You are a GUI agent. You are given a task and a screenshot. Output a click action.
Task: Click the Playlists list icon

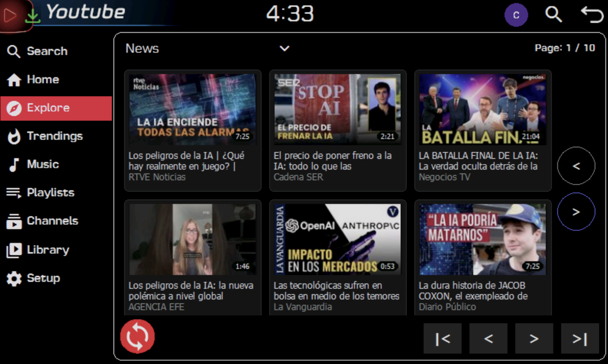pyautogui.click(x=14, y=193)
